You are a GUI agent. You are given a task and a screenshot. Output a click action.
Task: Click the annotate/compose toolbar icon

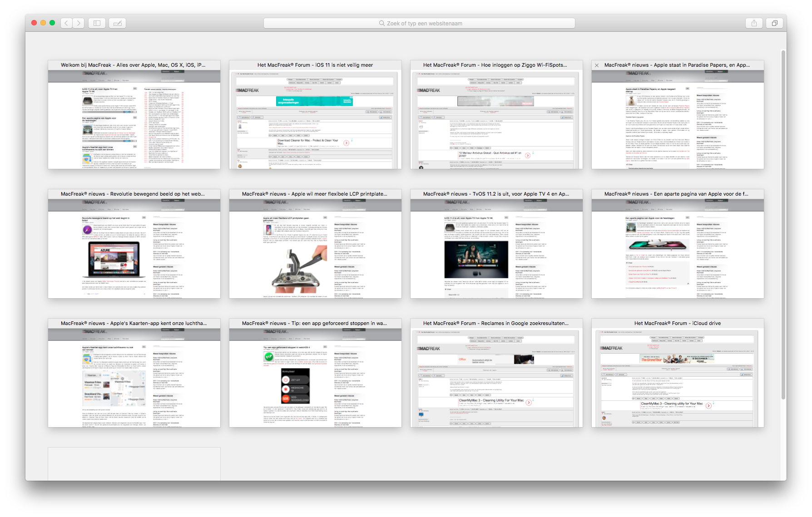click(x=118, y=23)
